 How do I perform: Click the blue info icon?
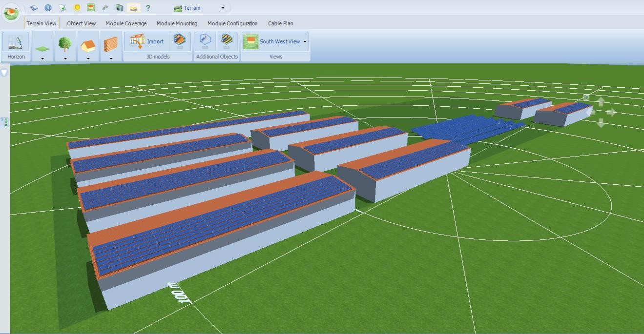click(48, 8)
